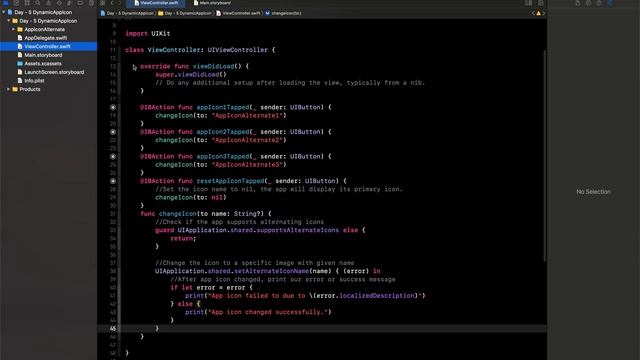
Task: Click "App icon changed successfully." string
Action: [x=268, y=312]
